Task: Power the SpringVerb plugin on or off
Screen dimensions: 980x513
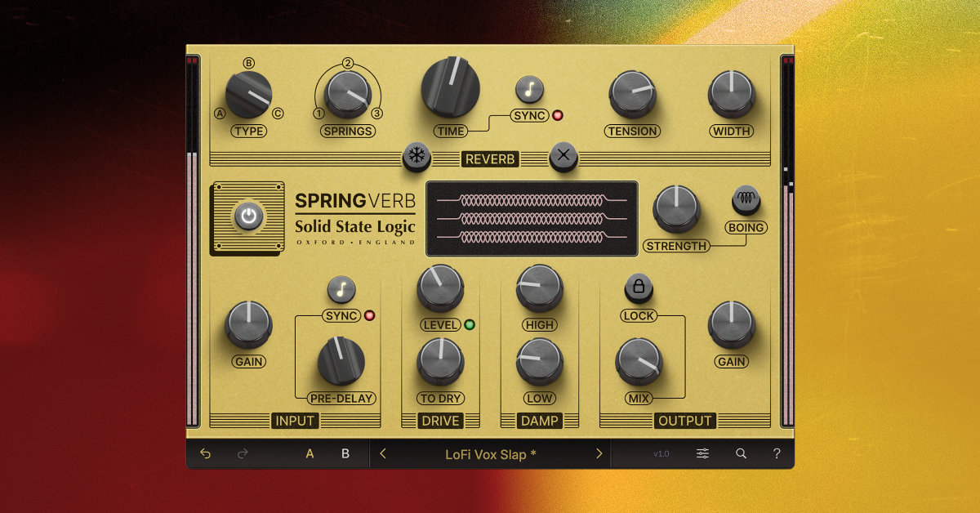Action: point(247,216)
